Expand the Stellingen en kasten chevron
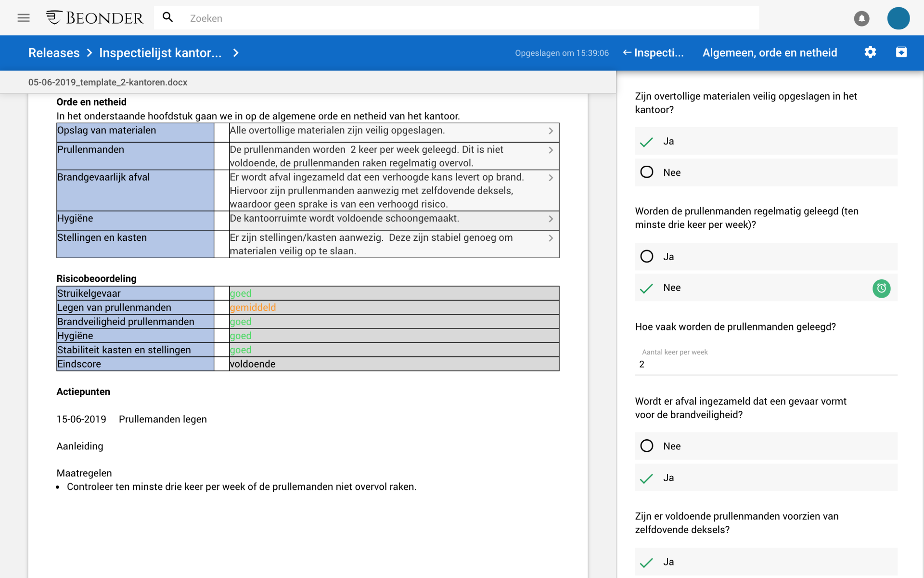924x578 pixels. [552, 238]
